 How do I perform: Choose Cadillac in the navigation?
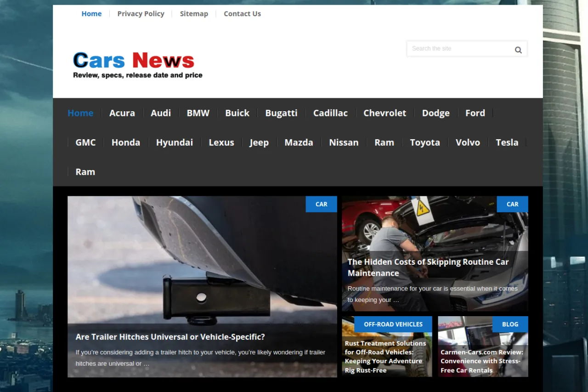330,113
